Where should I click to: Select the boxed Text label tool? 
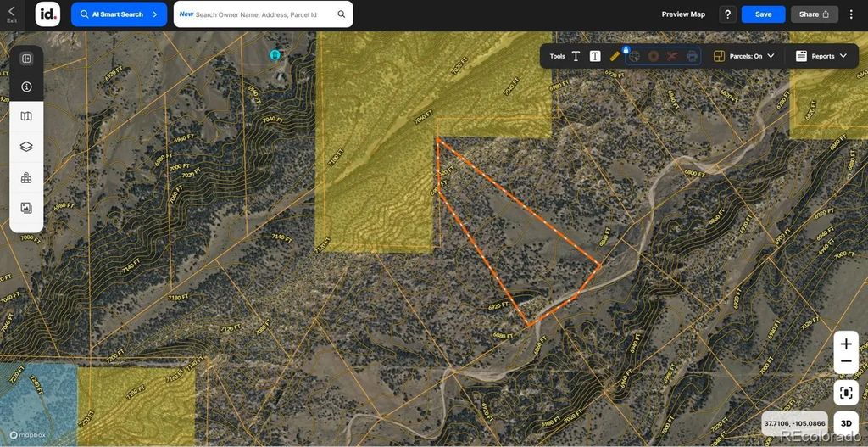click(x=595, y=56)
